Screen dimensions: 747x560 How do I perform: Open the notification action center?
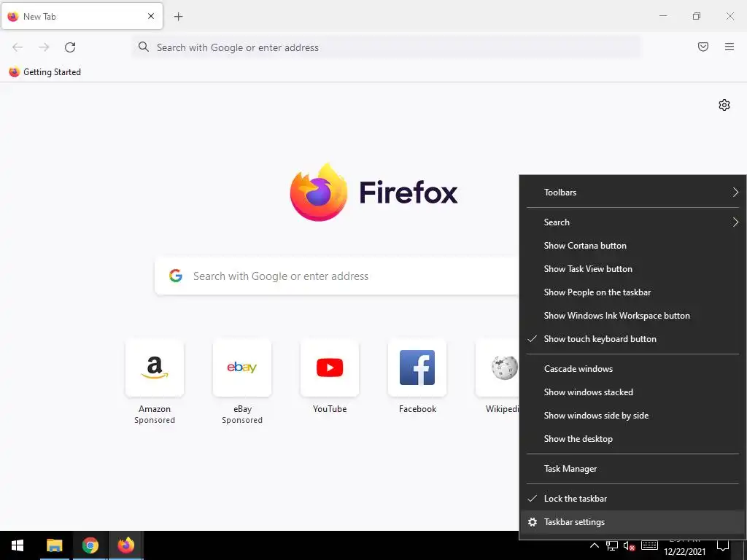(723, 545)
